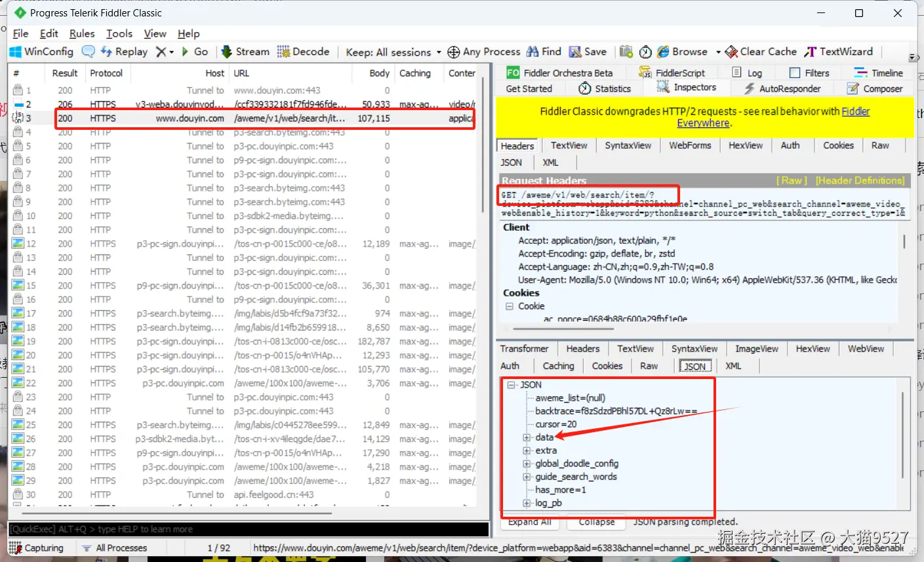Open the Keep: All sessions dropdown
This screenshot has height=562, width=924.
(393, 52)
